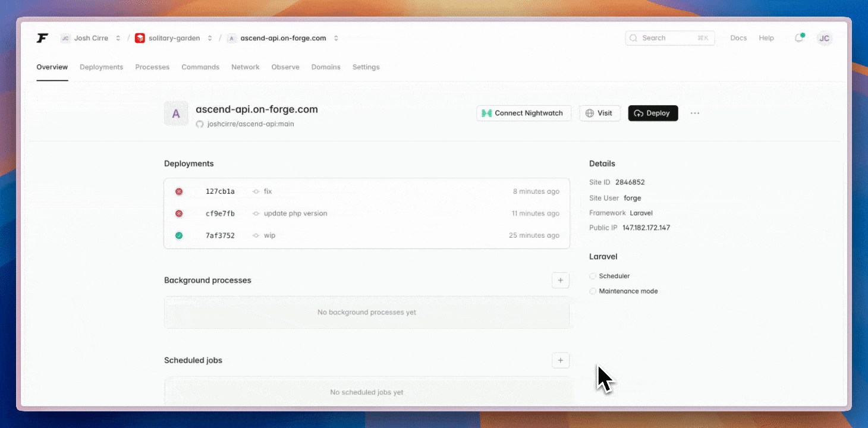Open the Settings tab

click(x=366, y=67)
